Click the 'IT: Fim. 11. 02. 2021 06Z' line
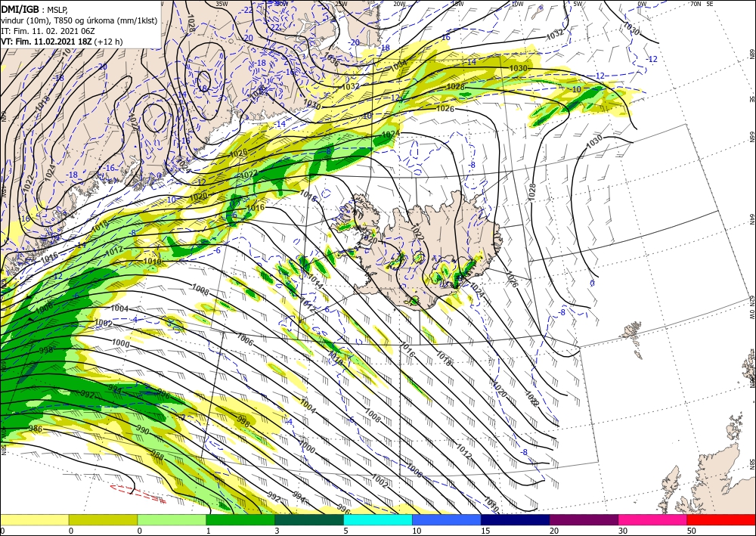 [x=48, y=31]
